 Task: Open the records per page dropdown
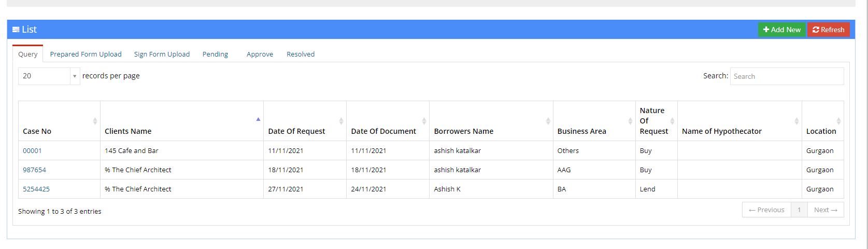[x=49, y=76]
